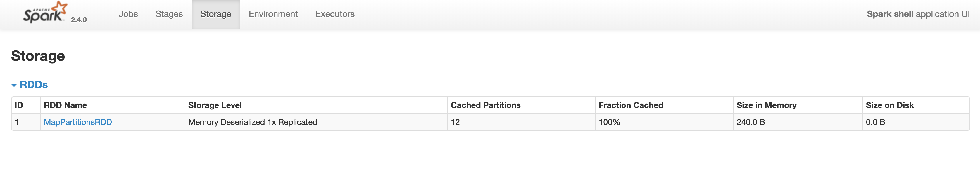Open the Jobs tab
Viewport: 980px width, 181px height.
point(128,14)
